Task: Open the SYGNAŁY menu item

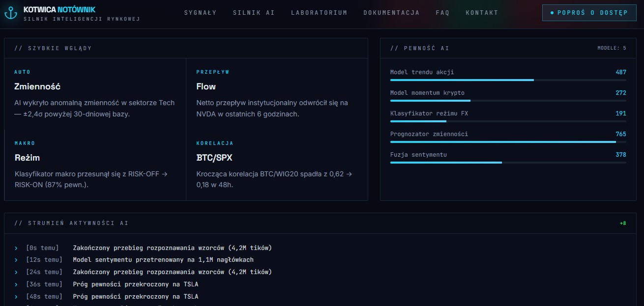Action: click(201, 12)
